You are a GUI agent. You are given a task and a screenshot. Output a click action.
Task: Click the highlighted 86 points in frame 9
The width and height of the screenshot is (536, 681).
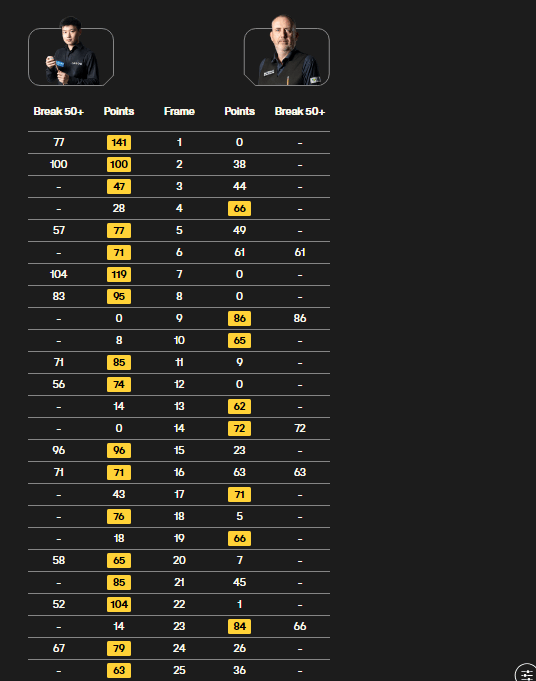[x=239, y=318]
